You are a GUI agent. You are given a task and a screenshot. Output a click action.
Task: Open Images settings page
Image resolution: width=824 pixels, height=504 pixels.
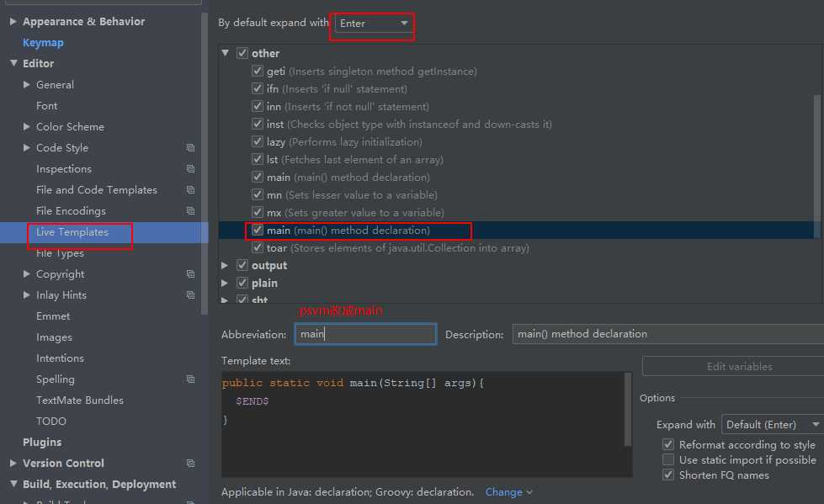[54, 337]
